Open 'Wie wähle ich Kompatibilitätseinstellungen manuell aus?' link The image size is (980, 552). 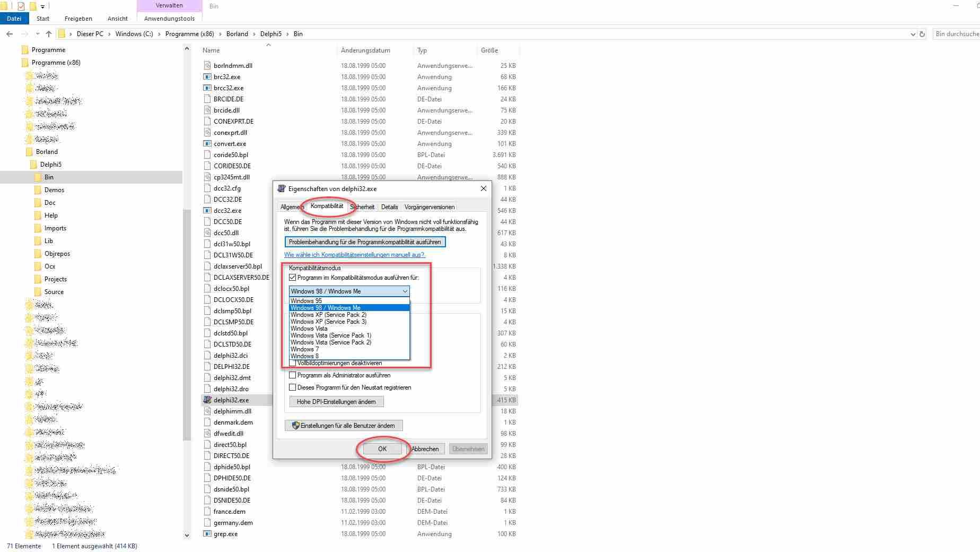pyautogui.click(x=355, y=255)
